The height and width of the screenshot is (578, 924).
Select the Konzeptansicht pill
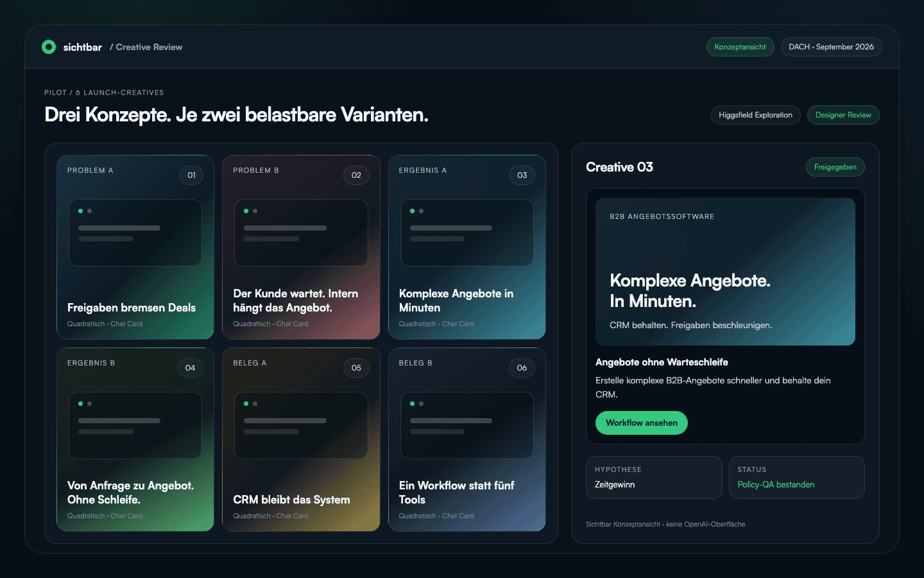tap(740, 47)
